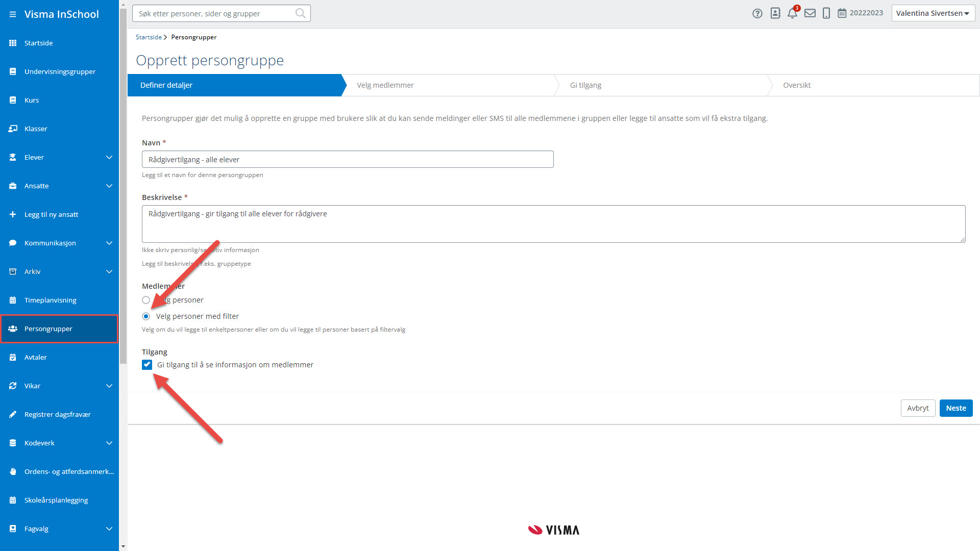Click the Undervisningsgrupper sidebar icon
This screenshot has width=980, height=551.
coord(13,71)
